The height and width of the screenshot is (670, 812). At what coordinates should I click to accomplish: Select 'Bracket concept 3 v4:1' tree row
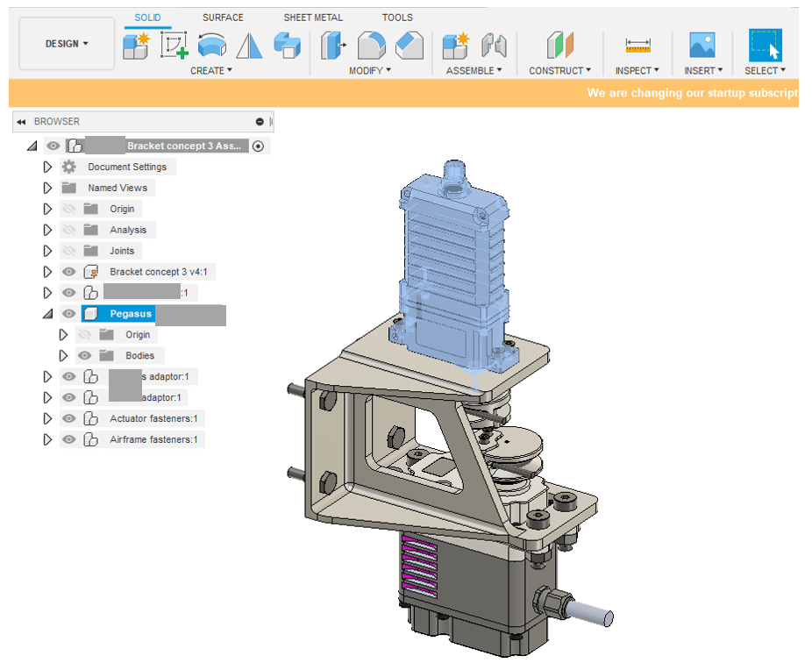(x=137, y=272)
